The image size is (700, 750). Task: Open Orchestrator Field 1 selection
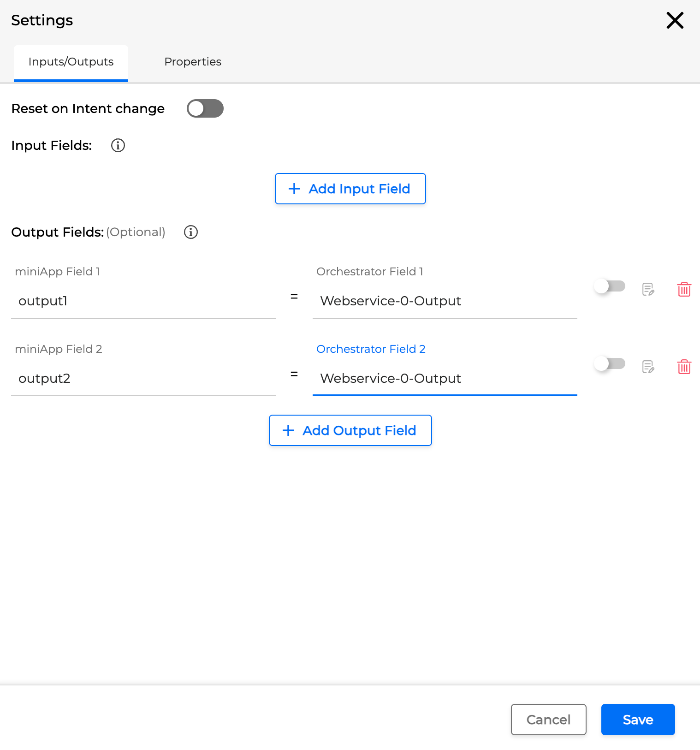click(445, 301)
